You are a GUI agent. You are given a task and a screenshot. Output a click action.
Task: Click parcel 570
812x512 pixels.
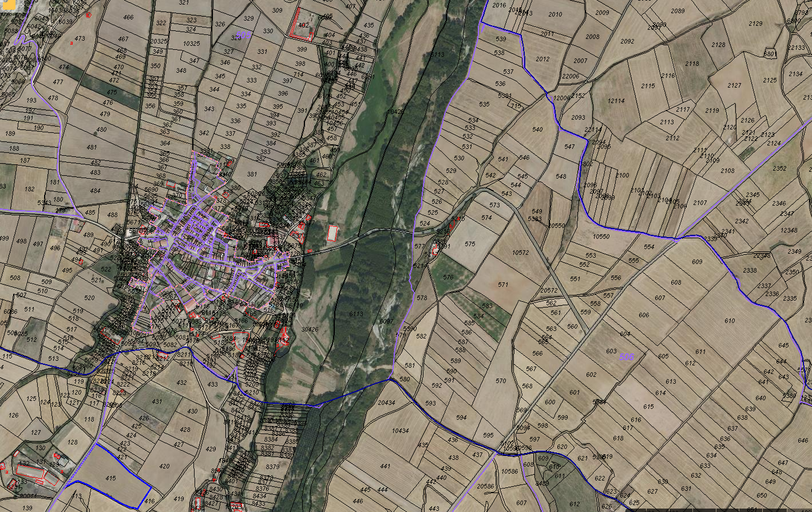(501, 381)
